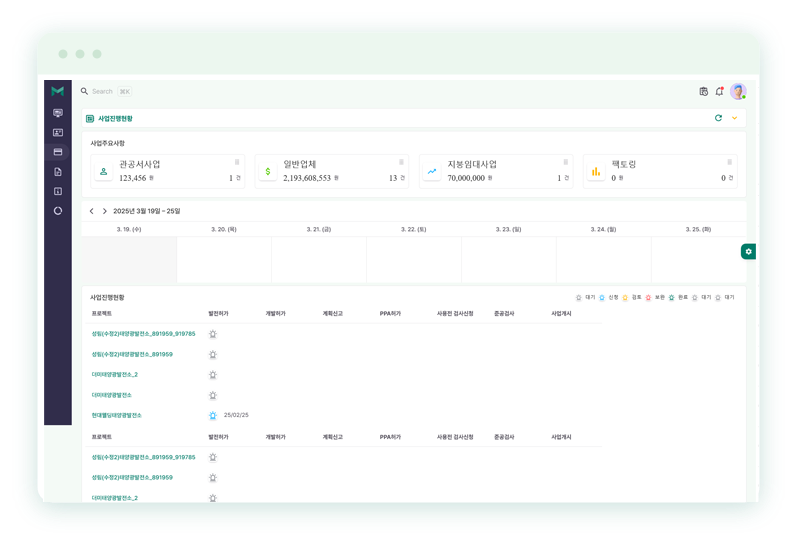Click the calendar icon beside the bell

pyautogui.click(x=703, y=91)
